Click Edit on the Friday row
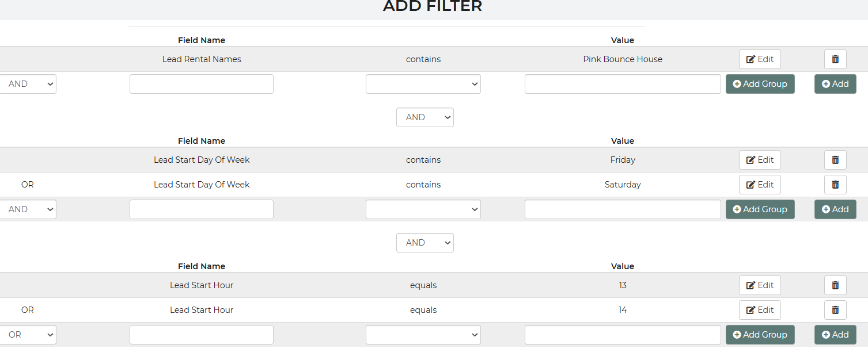This screenshot has width=868, height=352. click(760, 160)
